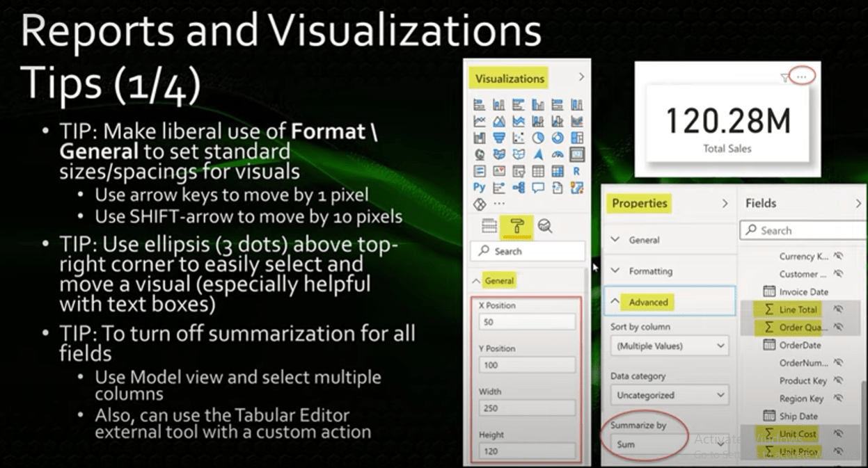868x468 pixels.
Task: Insert the ArcGIS maps visual
Action: click(577, 187)
